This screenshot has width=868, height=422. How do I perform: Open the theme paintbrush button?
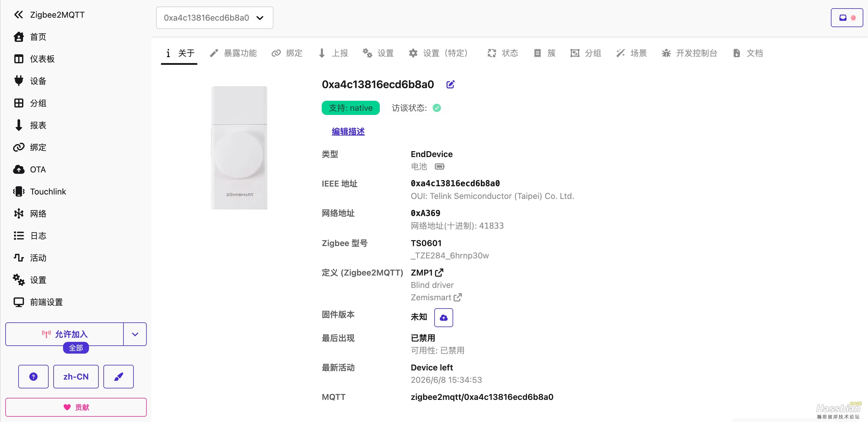pos(118,377)
